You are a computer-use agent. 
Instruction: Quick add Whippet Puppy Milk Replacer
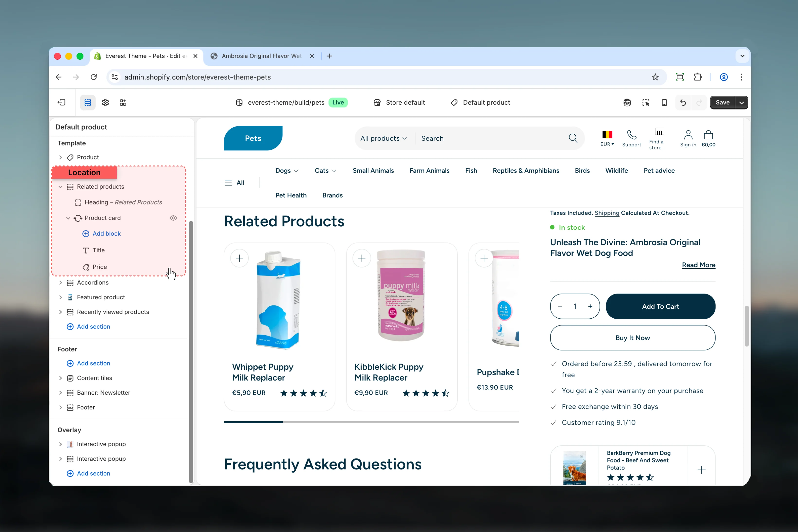239,258
